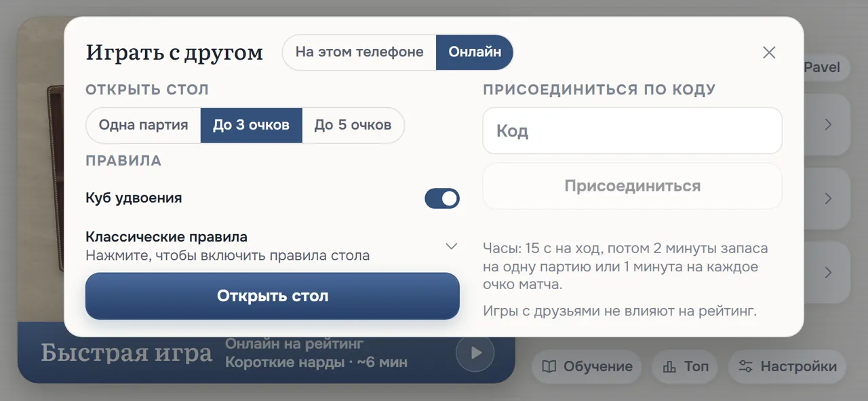This screenshot has width=868, height=401.
Task: Choose До 5 очков match length
Action: click(x=353, y=126)
